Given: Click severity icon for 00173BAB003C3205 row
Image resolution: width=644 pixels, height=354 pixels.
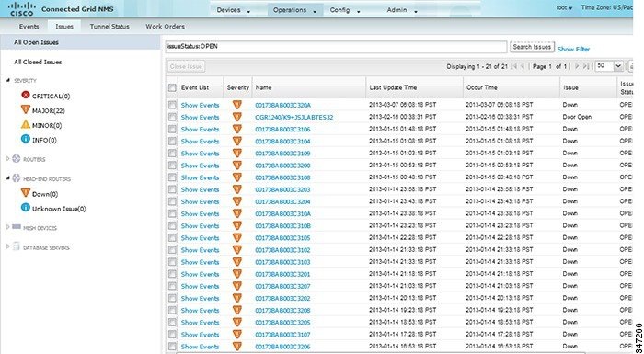Looking at the screenshot, I should click(x=237, y=322).
